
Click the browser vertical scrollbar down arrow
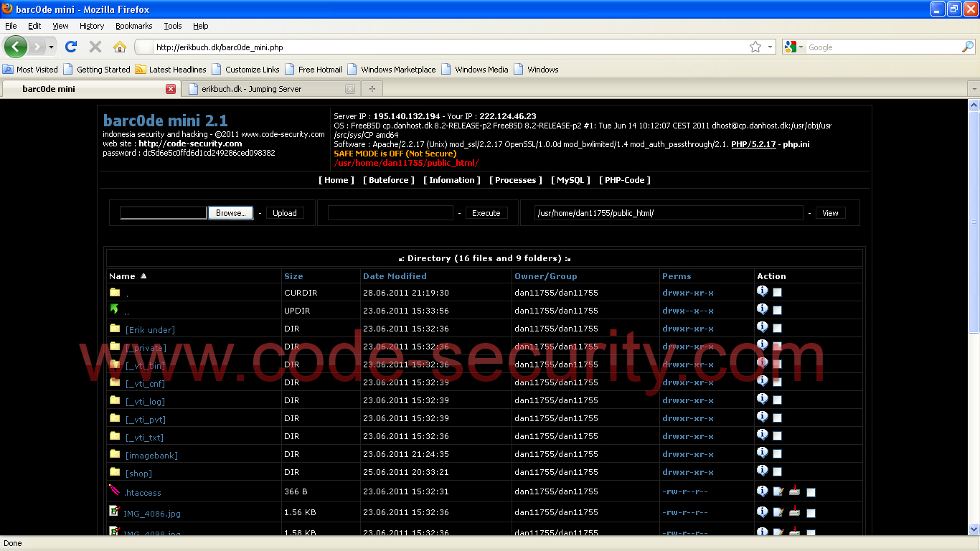pyautogui.click(x=974, y=529)
